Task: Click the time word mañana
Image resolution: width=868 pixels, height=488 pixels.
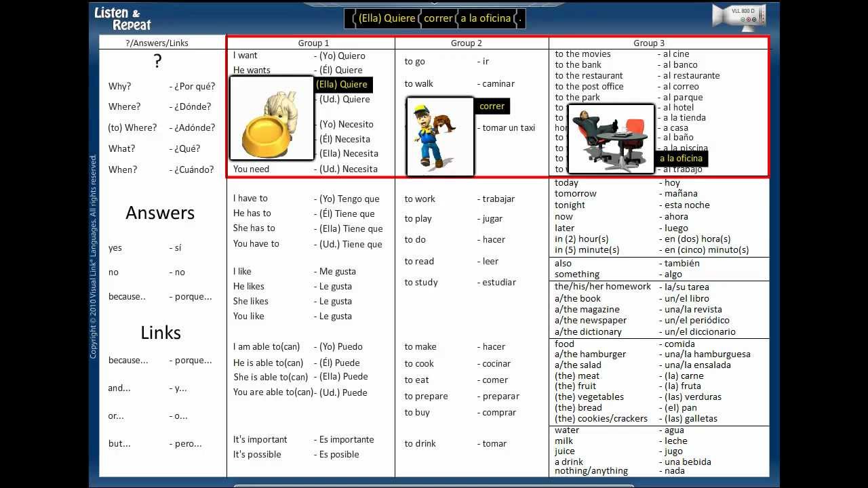Action: pyautogui.click(x=681, y=194)
